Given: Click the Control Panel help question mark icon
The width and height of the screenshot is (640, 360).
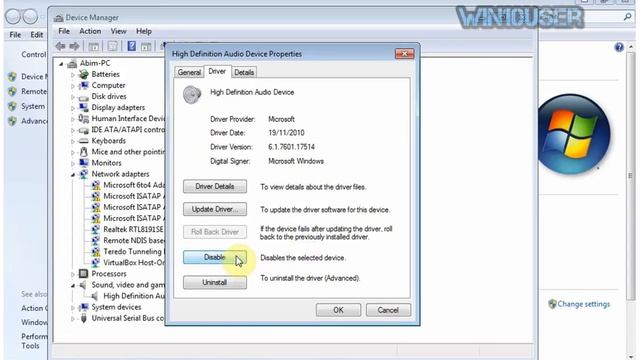Looking at the screenshot, I should (619, 47).
